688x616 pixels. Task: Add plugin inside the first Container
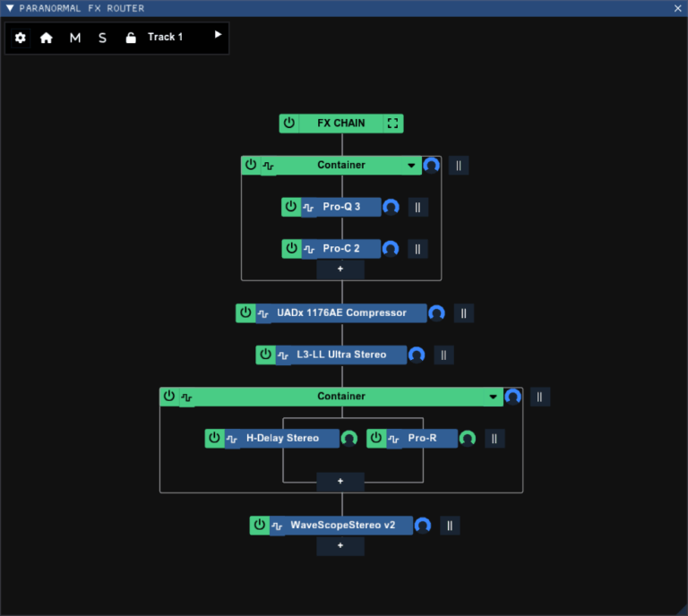pos(340,269)
